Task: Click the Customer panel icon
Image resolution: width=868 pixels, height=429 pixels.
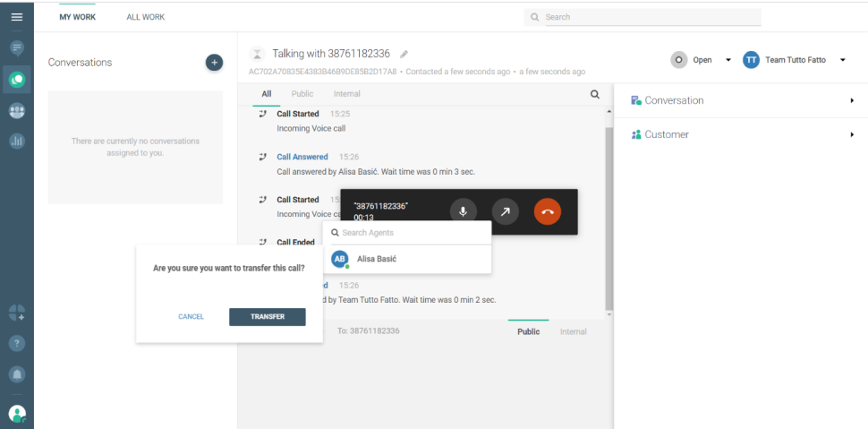Action: click(x=636, y=134)
